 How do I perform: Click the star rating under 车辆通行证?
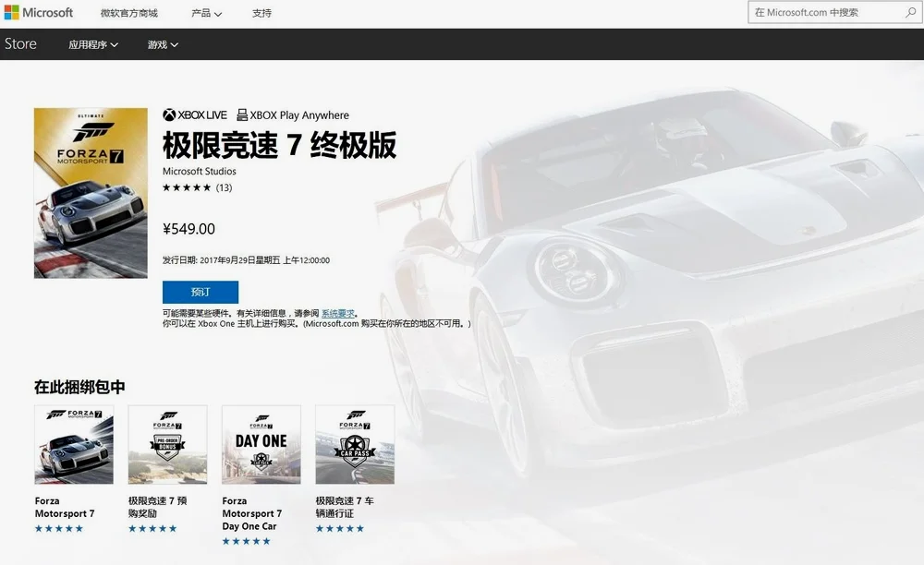pos(340,528)
